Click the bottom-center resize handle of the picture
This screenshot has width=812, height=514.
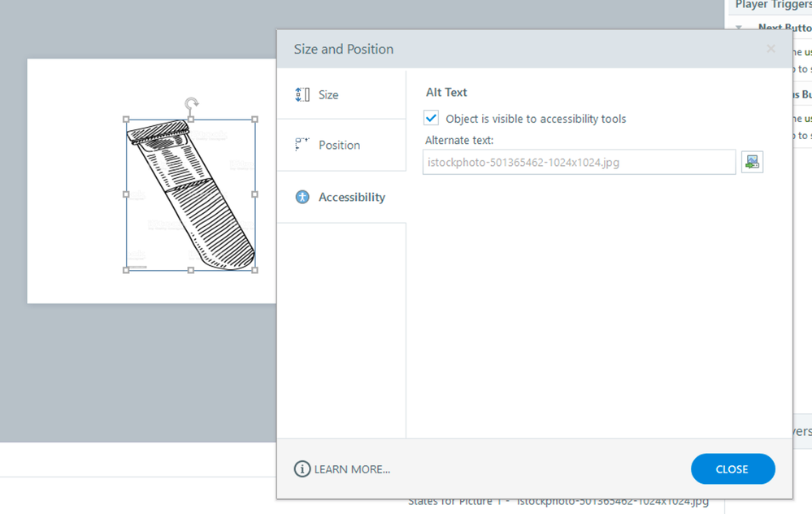point(191,270)
